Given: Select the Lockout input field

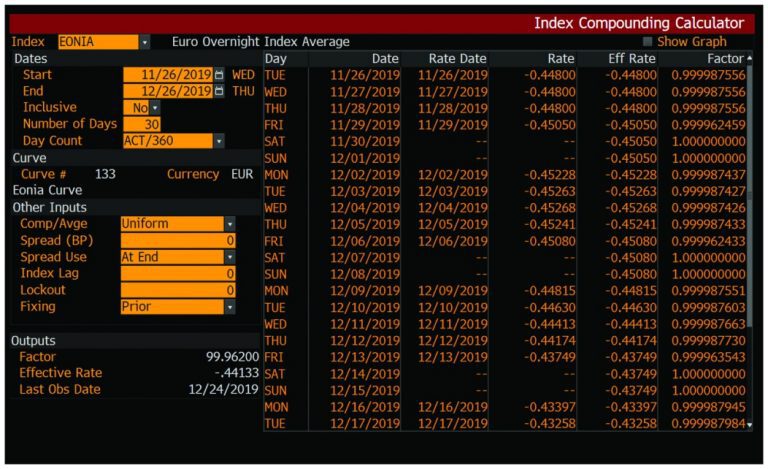Looking at the screenshot, I should [x=178, y=290].
